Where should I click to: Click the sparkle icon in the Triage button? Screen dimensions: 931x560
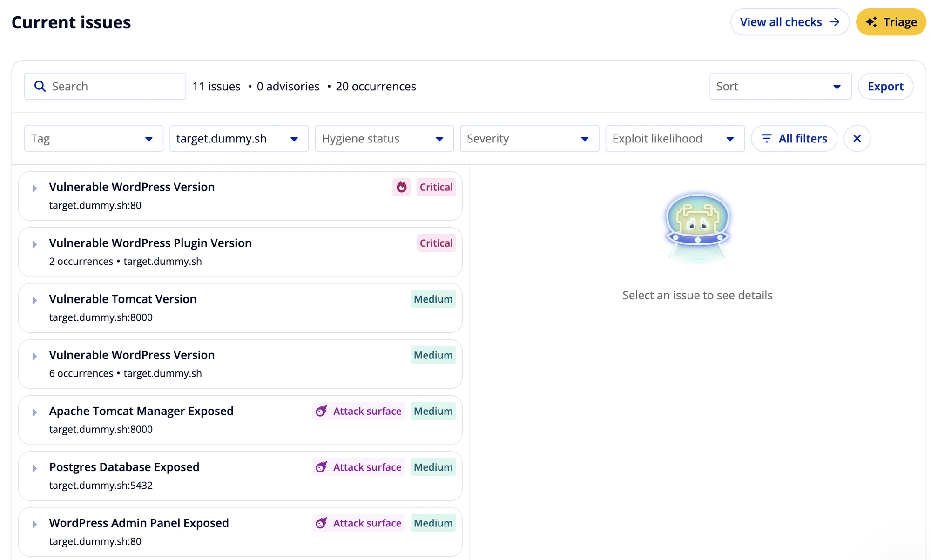click(872, 22)
